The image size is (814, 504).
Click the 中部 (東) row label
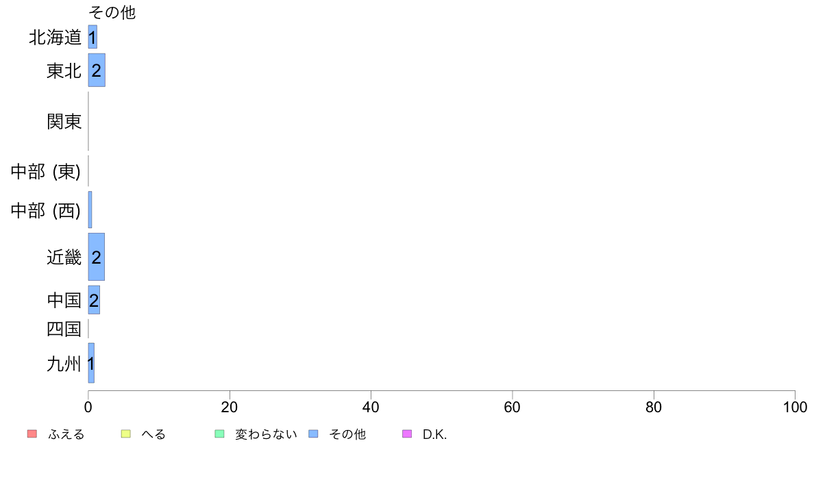[x=46, y=171]
